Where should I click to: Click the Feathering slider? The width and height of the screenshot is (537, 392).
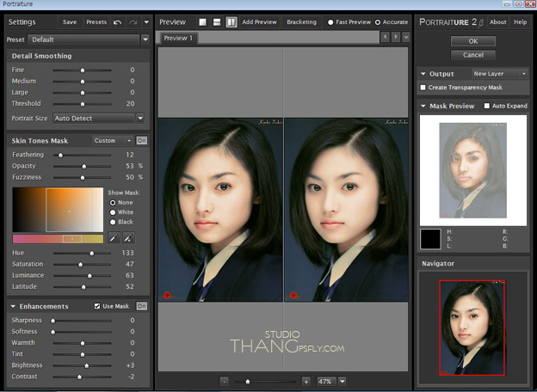point(83,155)
